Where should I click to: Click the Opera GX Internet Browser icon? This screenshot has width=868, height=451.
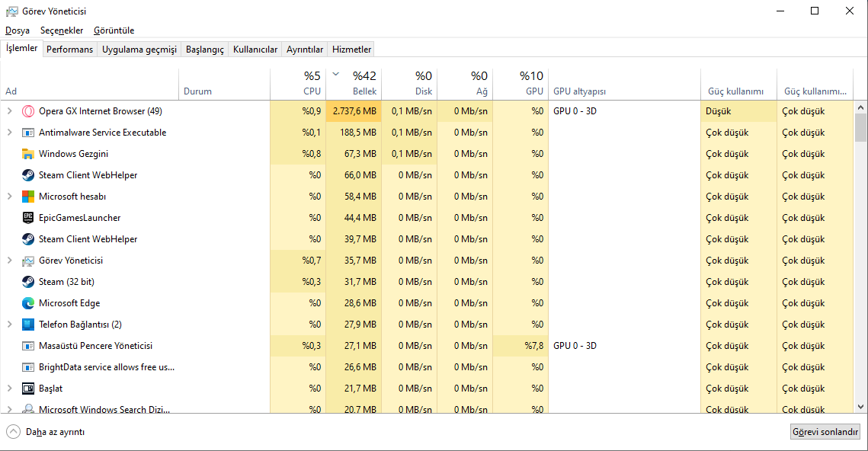coord(28,111)
